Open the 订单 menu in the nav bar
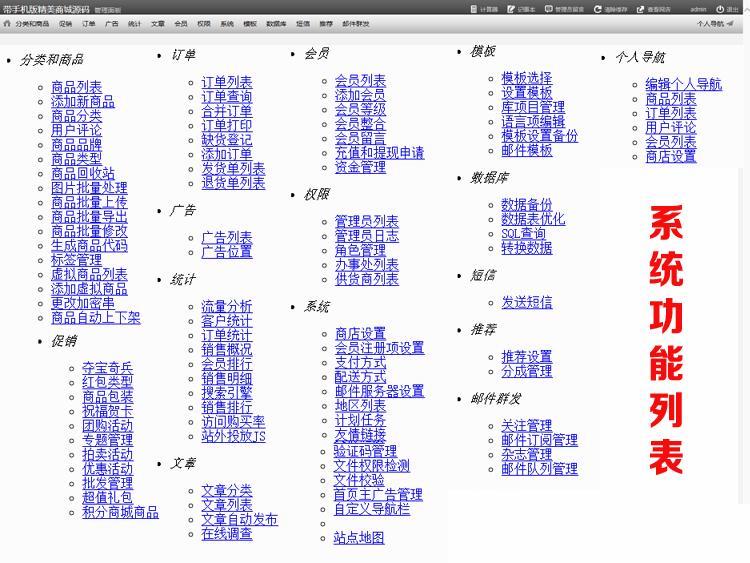Viewport: 750px width, 563px height. coord(88,24)
